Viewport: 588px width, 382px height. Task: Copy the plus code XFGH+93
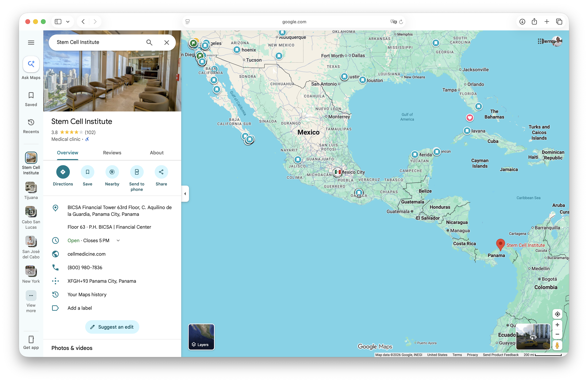pyautogui.click(x=102, y=281)
